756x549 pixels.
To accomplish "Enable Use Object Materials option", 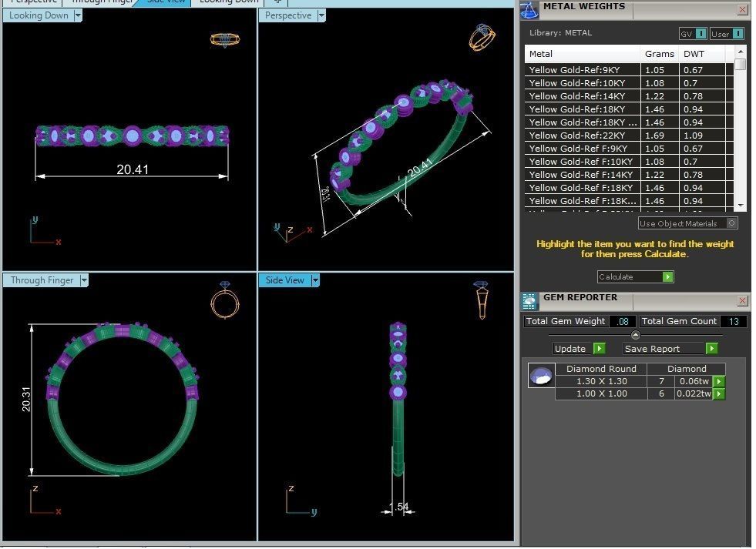I will (x=731, y=223).
